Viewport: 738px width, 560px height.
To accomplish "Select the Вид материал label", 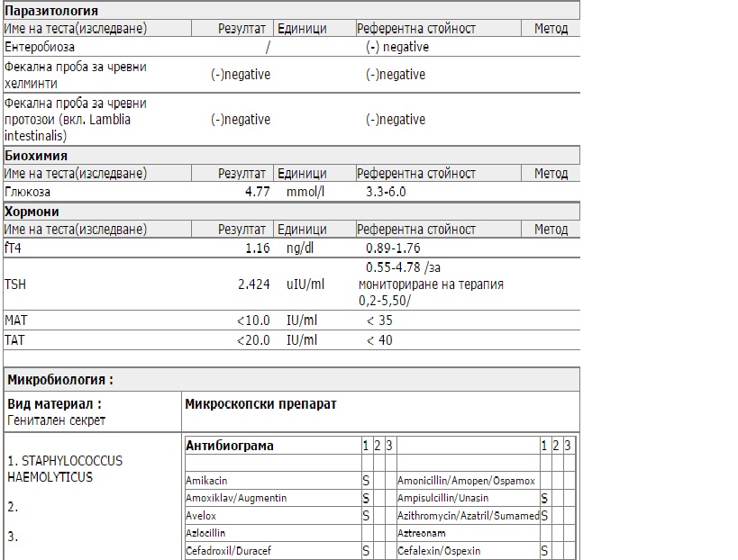I will pos(54,404).
